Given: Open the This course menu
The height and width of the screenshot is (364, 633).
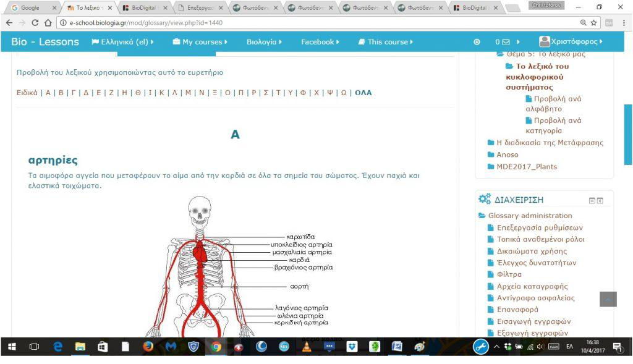Looking at the screenshot, I should [386, 42].
